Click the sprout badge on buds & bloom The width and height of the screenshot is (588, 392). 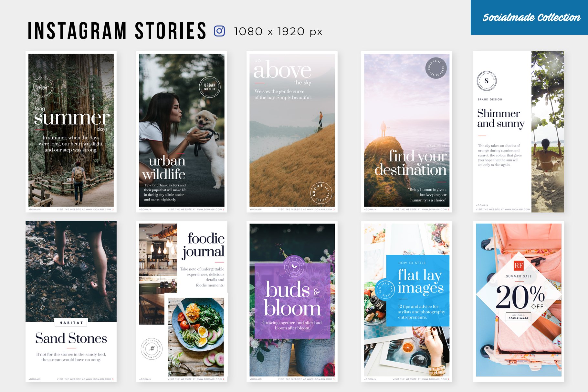point(294,267)
